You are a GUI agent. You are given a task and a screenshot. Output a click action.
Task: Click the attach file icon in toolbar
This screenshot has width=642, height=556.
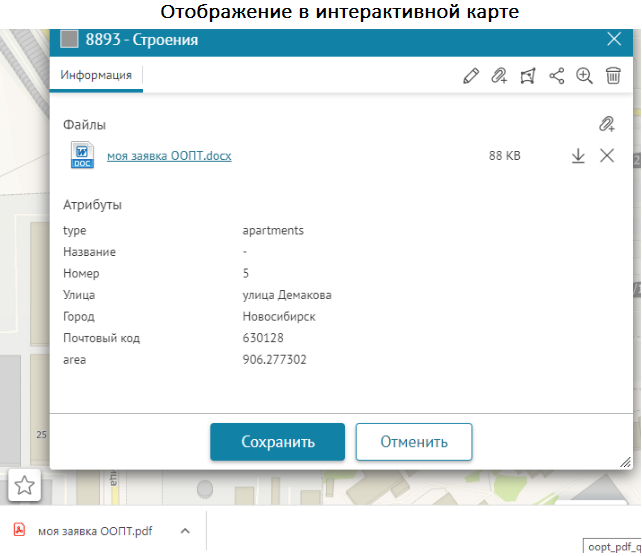coord(499,76)
